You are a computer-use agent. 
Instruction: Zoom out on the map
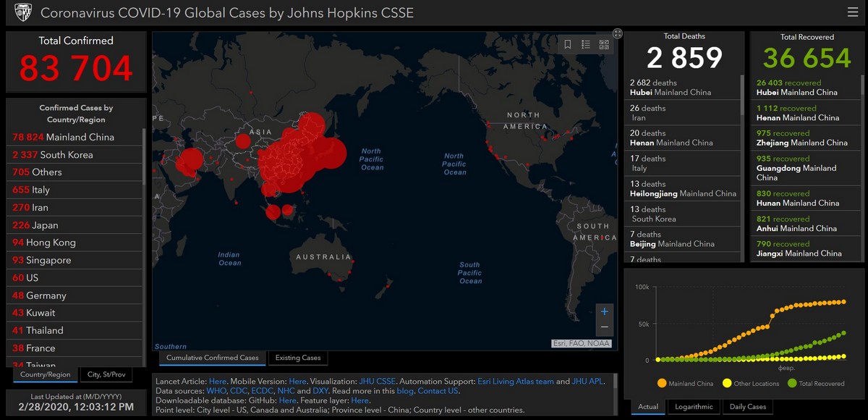tap(605, 327)
